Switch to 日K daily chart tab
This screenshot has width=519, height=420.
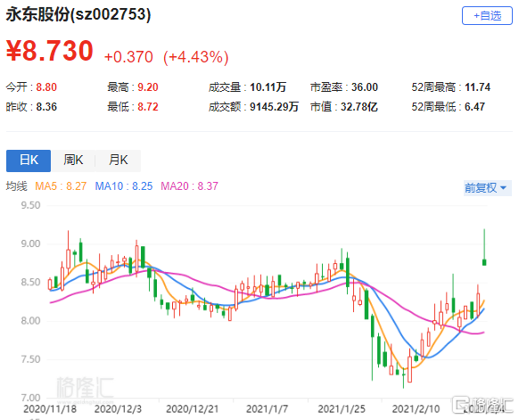coord(29,161)
